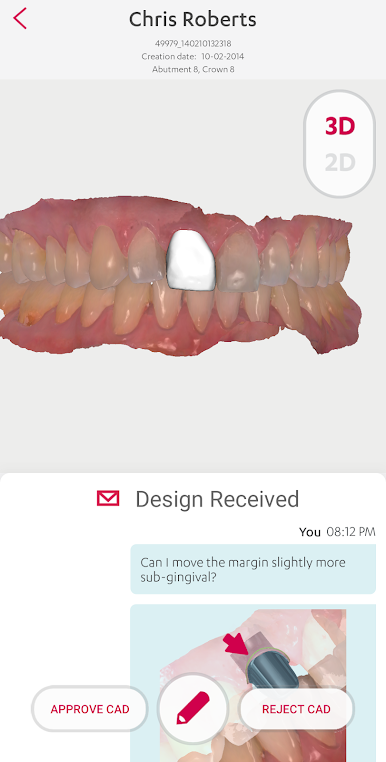Tap the red envelope message icon
The width and height of the screenshot is (386, 762).
click(108, 499)
